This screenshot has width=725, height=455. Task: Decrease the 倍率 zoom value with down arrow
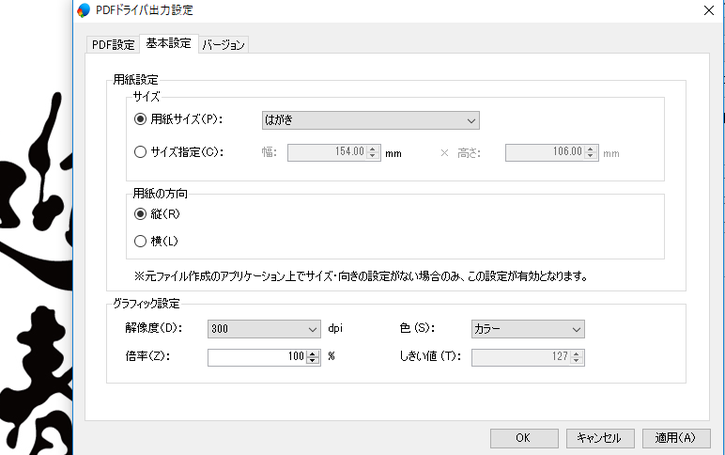click(313, 360)
